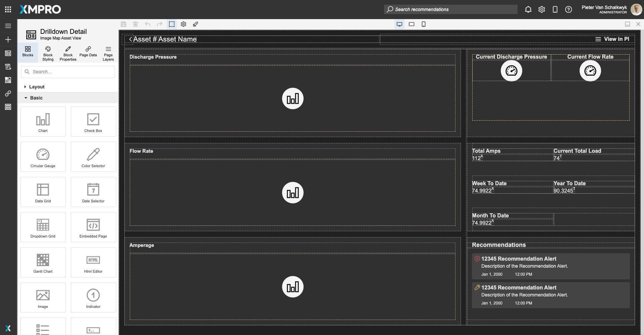Switch to the Page Layers tab
Image resolution: width=644 pixels, height=335 pixels.
(108, 53)
